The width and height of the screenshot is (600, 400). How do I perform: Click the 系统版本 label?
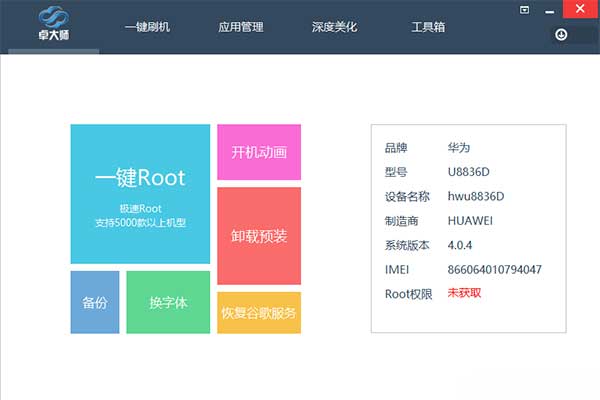(407, 245)
